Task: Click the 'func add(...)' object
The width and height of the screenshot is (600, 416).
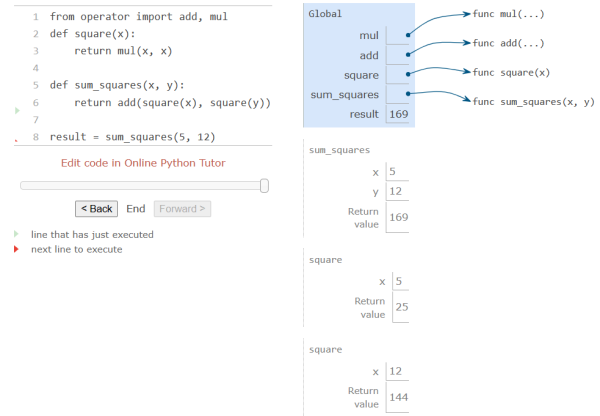Action: [x=508, y=43]
